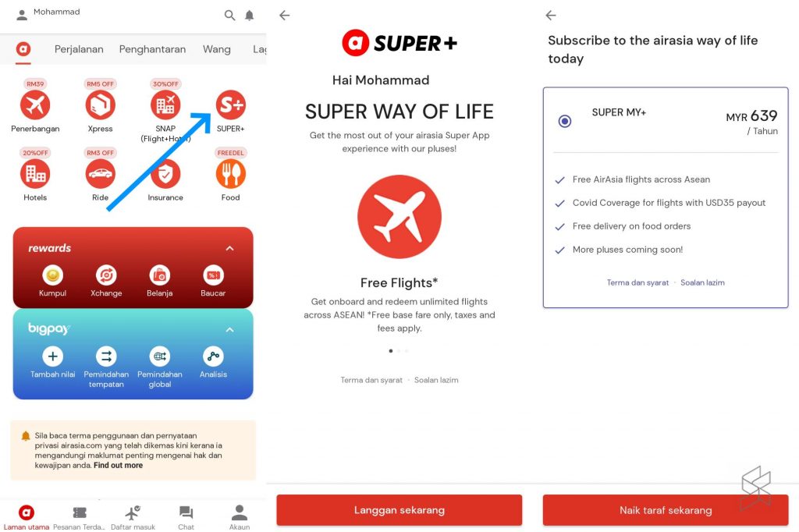Collapse the rewards card chevron
This screenshot has height=532, width=799.
pyautogui.click(x=230, y=248)
